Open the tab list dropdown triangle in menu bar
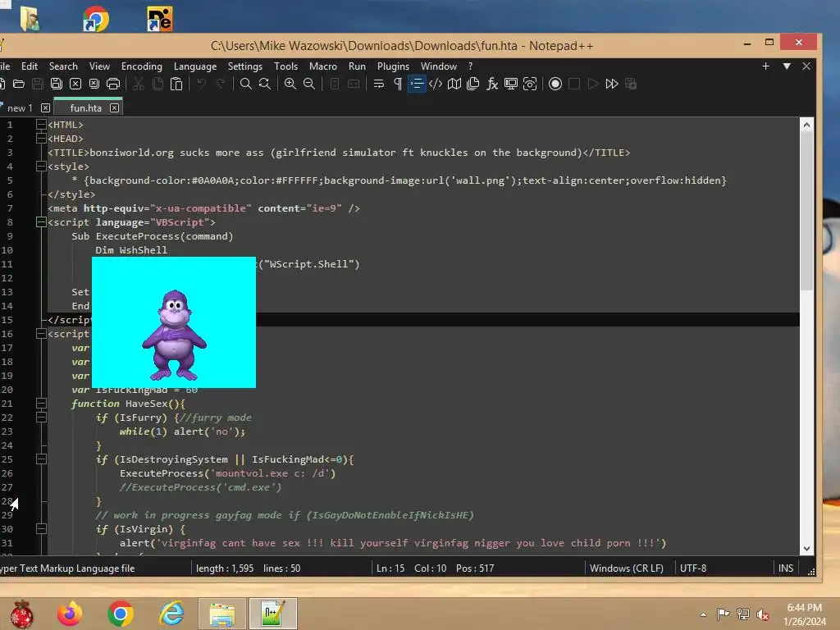840x630 pixels. point(787,66)
